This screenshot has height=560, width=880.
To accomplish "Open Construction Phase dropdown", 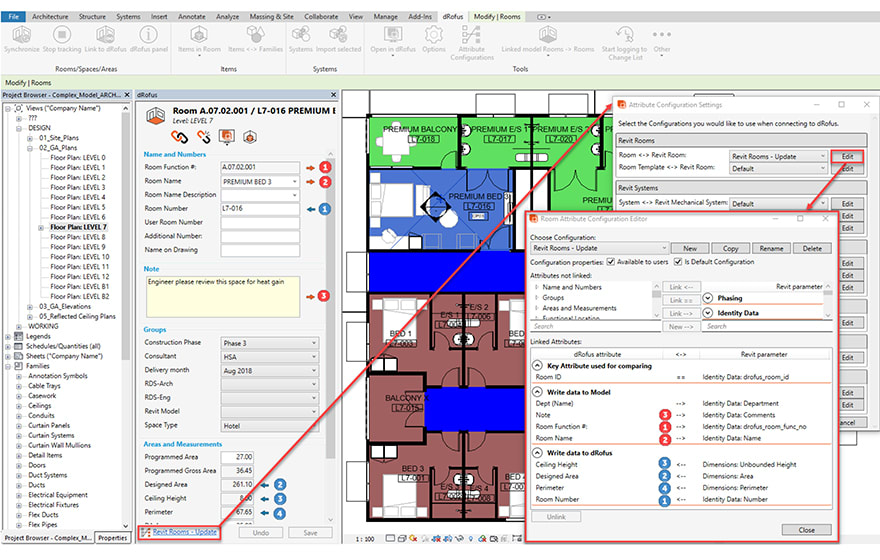I will (x=270, y=343).
